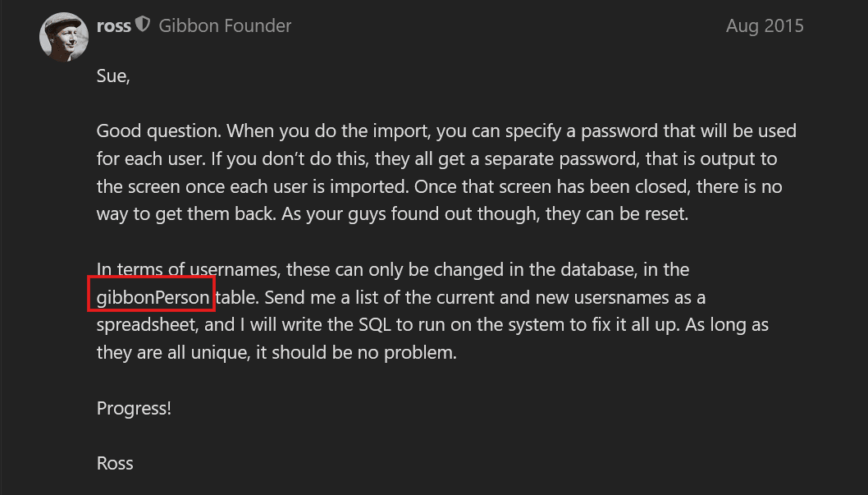Click the "Ross" signature at the bottom

pos(115,463)
